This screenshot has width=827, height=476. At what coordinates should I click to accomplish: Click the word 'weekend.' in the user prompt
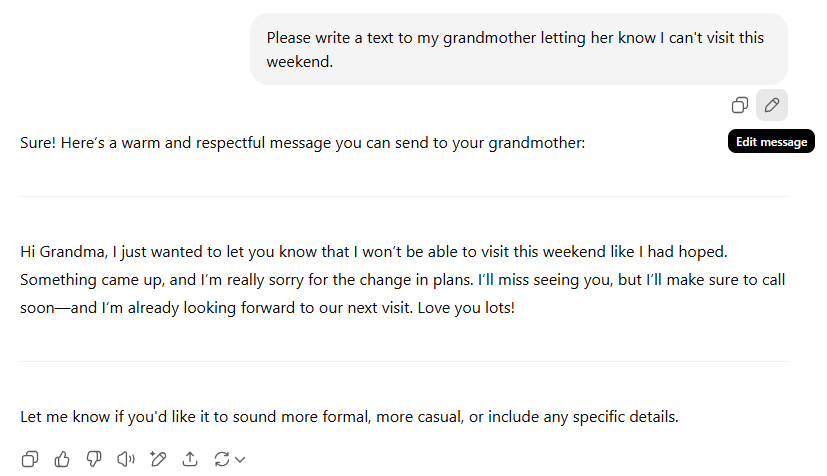299,62
